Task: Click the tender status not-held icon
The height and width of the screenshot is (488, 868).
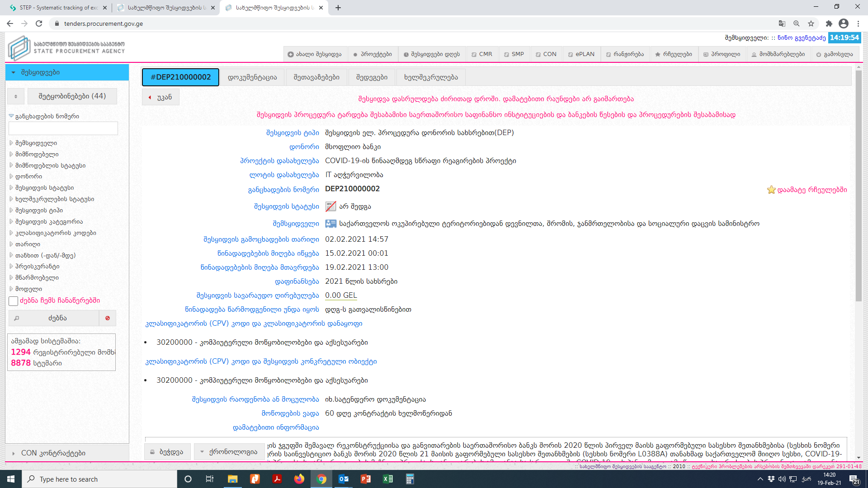Action: pos(331,206)
